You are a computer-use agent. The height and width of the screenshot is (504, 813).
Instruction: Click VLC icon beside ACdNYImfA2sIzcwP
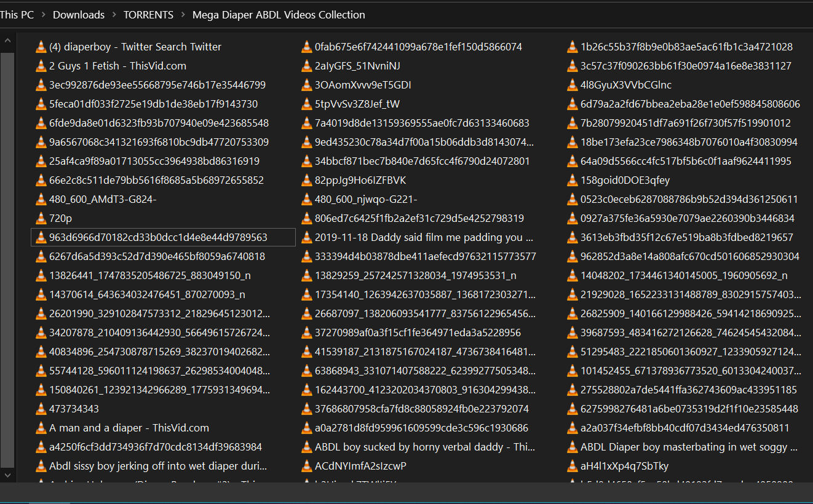coord(307,466)
